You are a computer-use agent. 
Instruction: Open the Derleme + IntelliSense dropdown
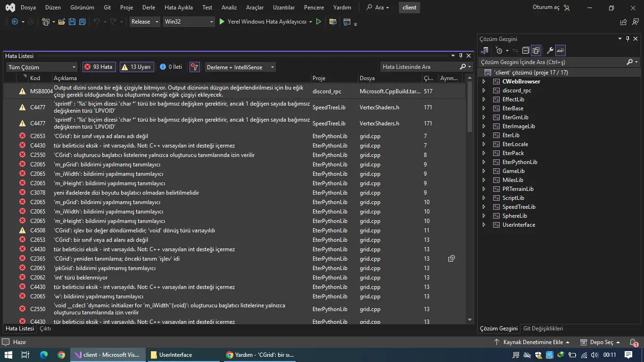pos(240,67)
